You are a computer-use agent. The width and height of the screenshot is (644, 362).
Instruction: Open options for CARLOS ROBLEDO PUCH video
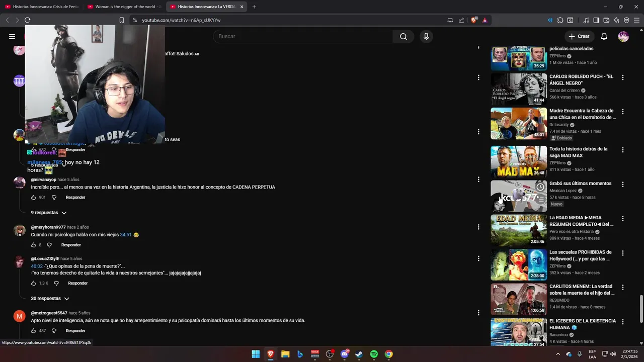coord(623,77)
